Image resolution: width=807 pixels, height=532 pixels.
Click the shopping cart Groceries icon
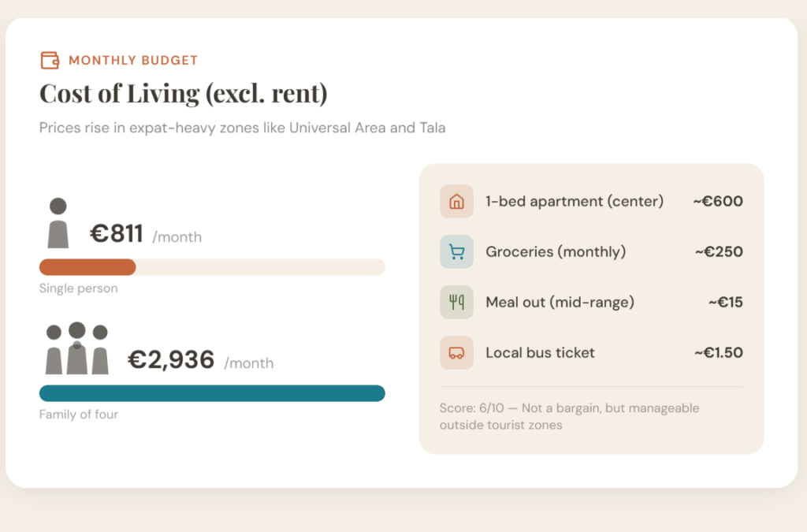point(456,252)
